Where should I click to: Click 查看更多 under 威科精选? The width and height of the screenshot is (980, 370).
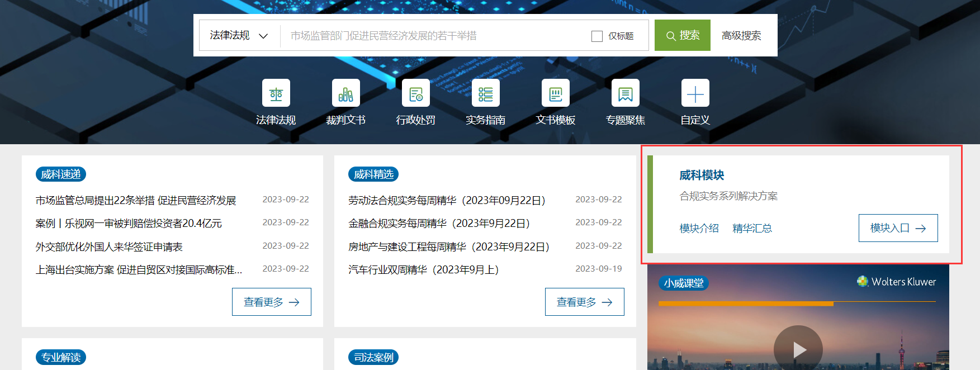pos(585,302)
